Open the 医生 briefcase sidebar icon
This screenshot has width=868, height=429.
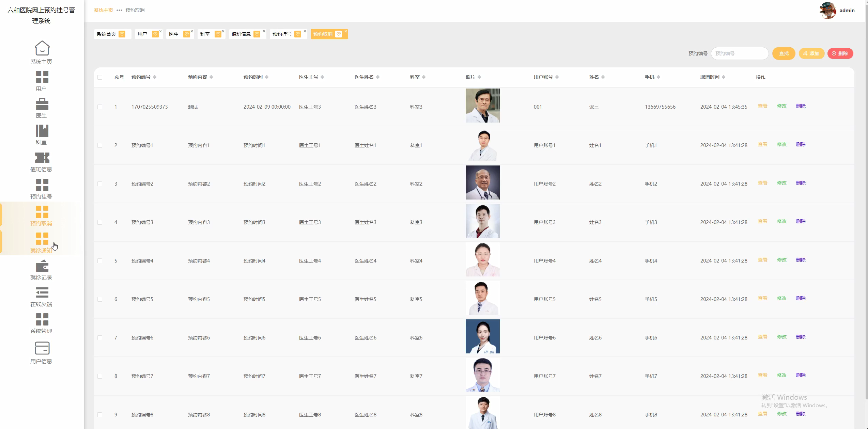click(42, 104)
